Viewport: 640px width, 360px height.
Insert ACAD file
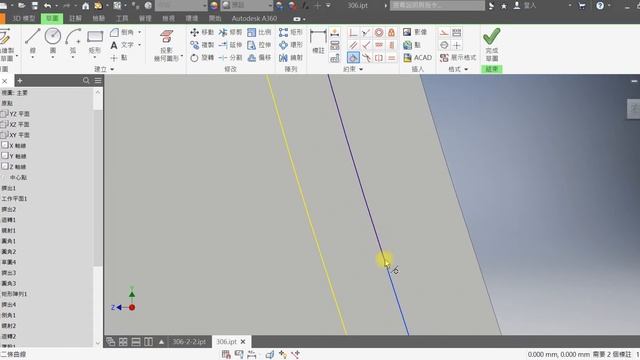417,58
